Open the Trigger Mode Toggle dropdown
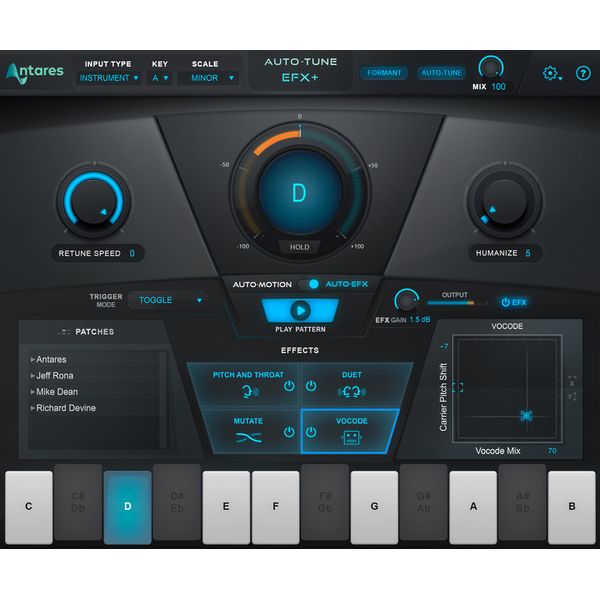Screen dimensions: 600x600 (x=170, y=300)
